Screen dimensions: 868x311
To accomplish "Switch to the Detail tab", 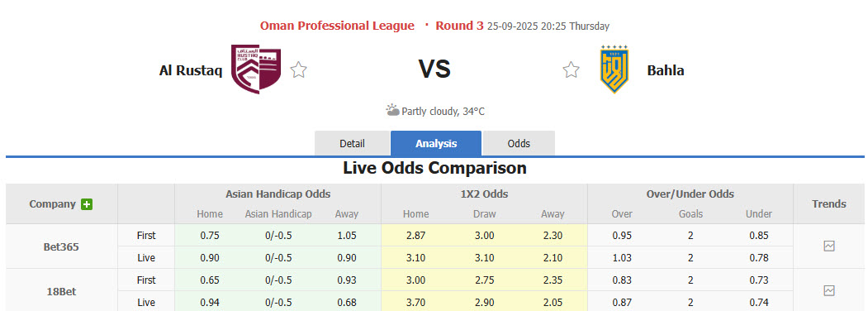I will click(x=352, y=144).
